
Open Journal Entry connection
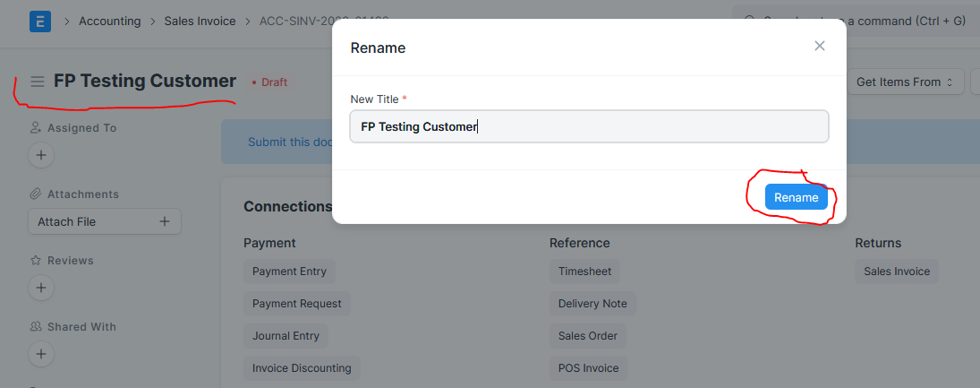(x=285, y=336)
